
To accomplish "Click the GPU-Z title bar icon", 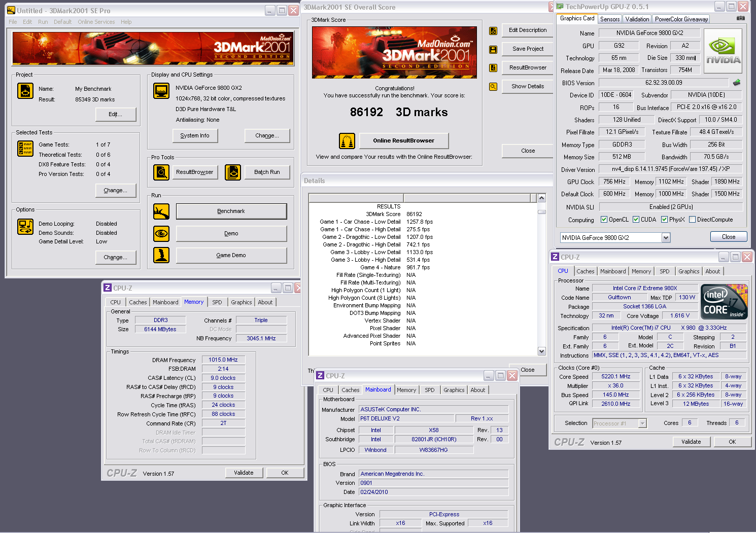I will click(x=560, y=7).
